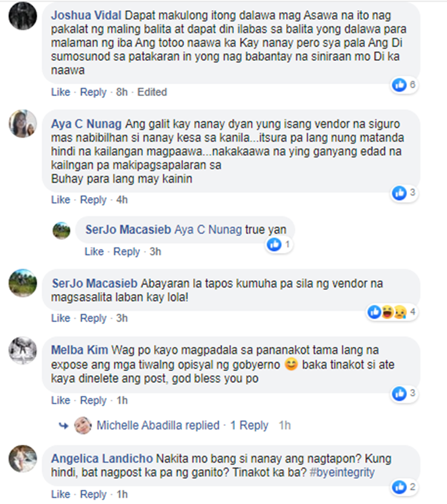View likes icon on Aya C Nunag's comment

[x=399, y=193]
